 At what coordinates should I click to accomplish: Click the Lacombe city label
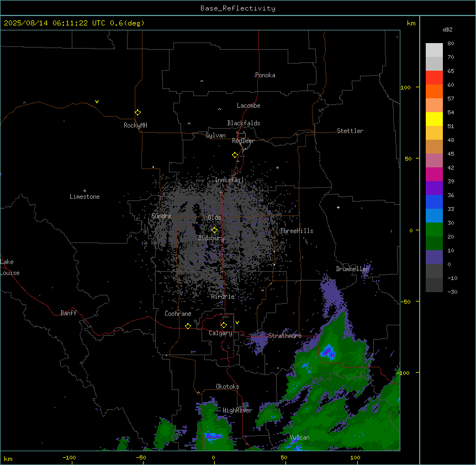click(x=248, y=105)
